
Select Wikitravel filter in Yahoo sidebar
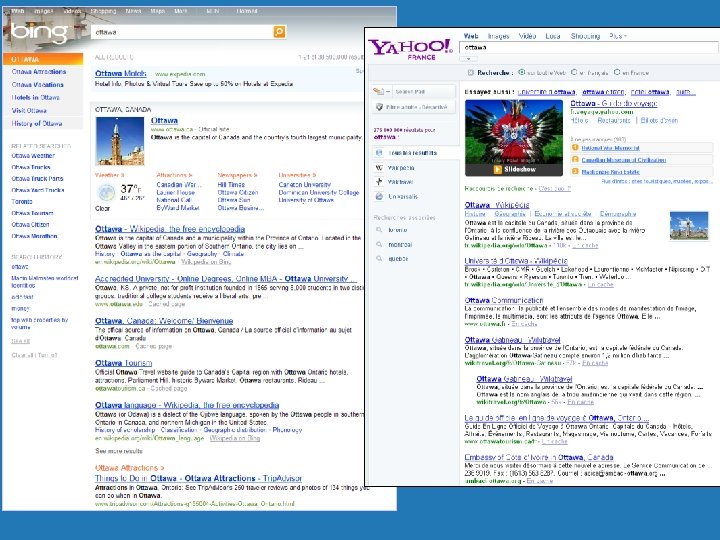400,182
